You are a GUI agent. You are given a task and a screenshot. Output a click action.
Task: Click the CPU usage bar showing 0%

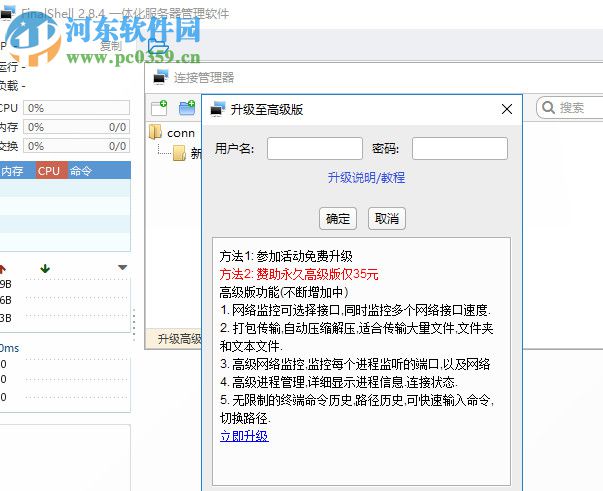click(77, 108)
